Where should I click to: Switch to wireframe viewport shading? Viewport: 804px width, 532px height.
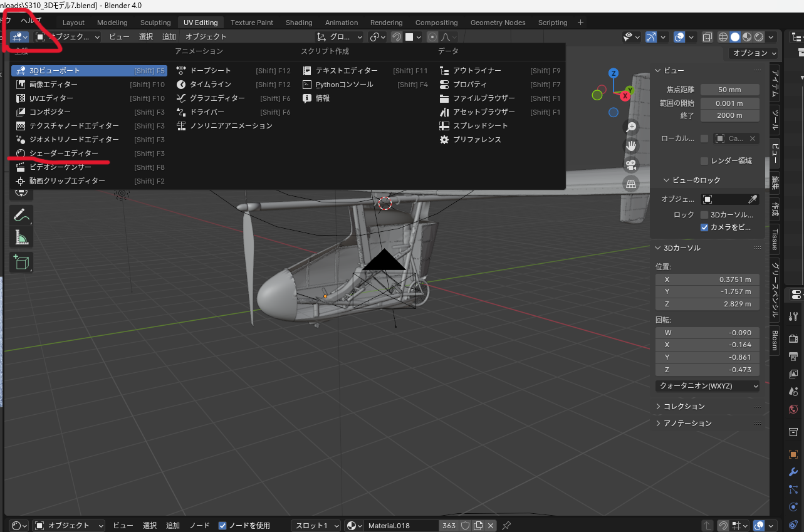point(723,37)
